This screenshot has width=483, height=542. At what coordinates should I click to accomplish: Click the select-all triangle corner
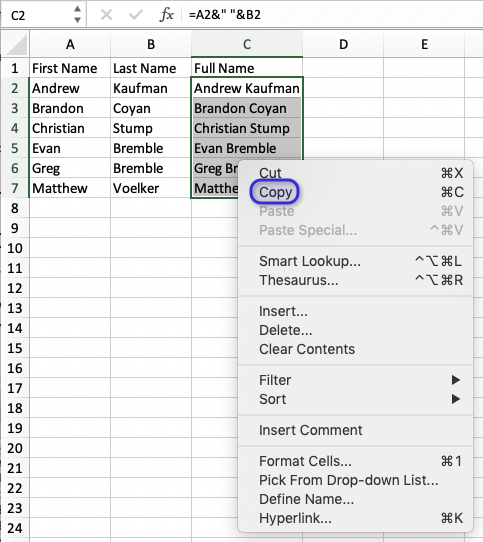(17, 45)
